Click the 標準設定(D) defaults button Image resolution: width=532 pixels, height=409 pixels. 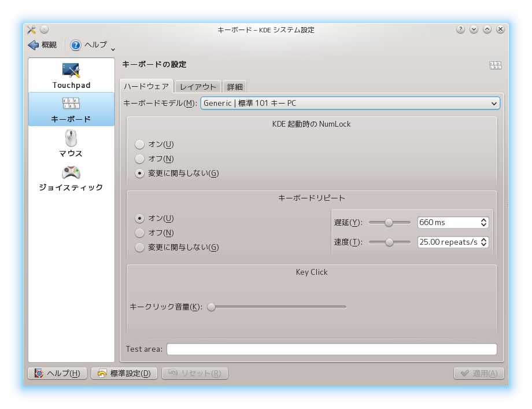[x=124, y=373]
